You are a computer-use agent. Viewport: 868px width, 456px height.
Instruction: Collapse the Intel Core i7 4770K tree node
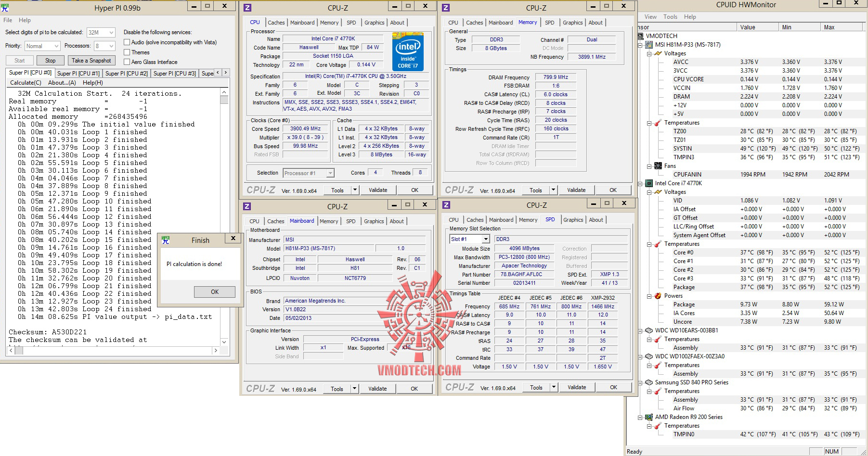tap(641, 183)
